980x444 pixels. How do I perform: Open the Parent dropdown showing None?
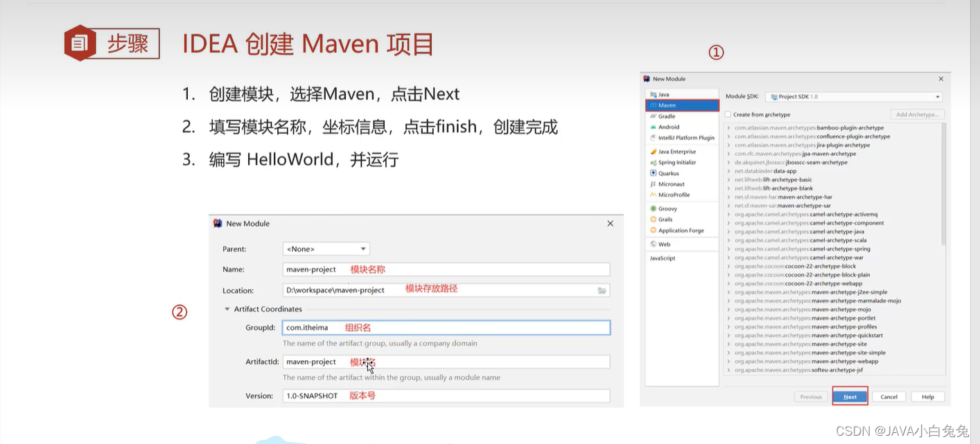326,249
